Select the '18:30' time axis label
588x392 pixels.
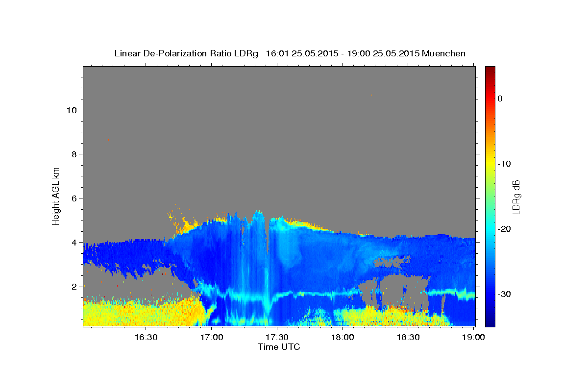[408, 338]
